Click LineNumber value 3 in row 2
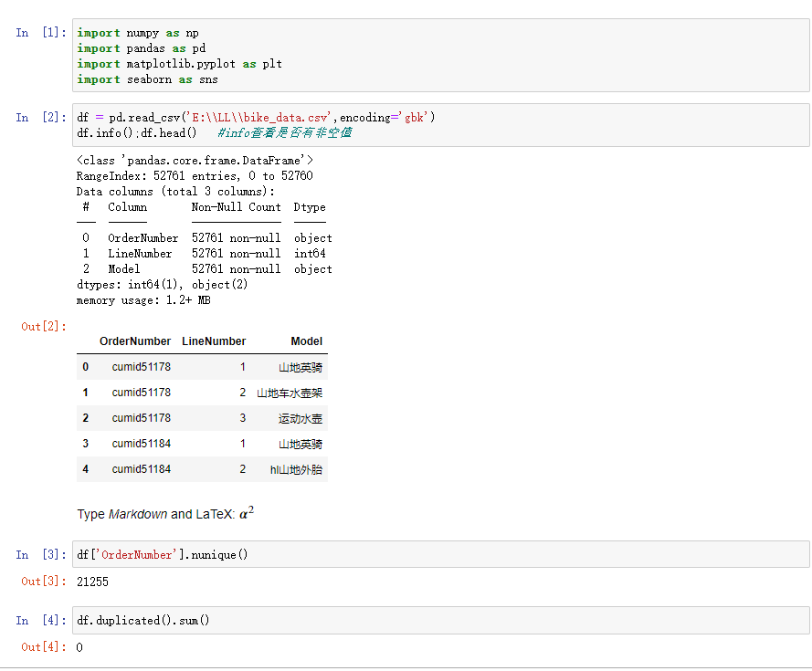The image size is (812, 671). [x=242, y=418]
